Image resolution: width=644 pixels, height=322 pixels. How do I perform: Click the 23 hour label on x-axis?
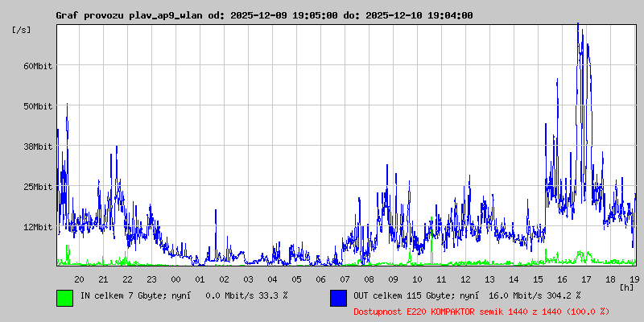tap(151, 279)
